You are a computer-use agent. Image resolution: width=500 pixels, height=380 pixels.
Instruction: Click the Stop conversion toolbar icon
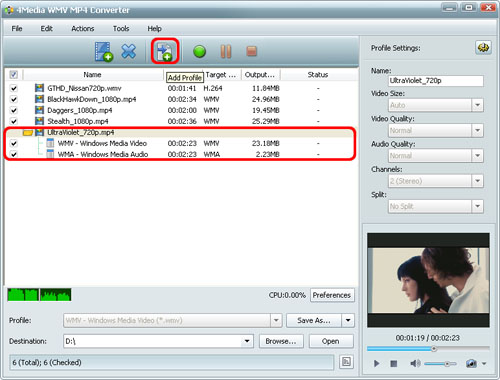coord(252,51)
